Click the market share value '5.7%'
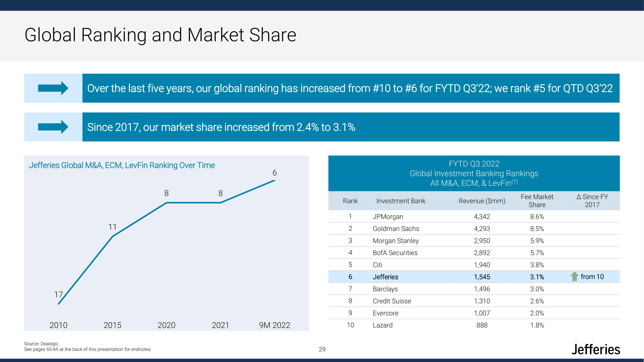 pos(537,253)
